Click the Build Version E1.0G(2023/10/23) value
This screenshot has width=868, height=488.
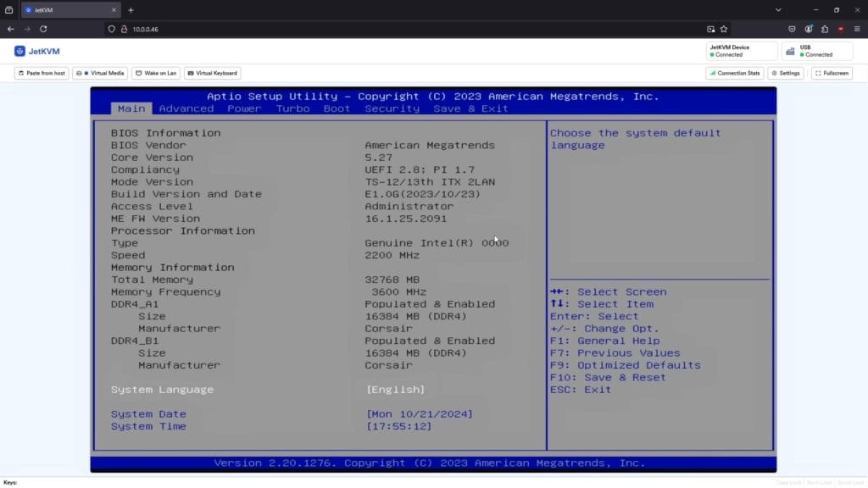[422, 194]
